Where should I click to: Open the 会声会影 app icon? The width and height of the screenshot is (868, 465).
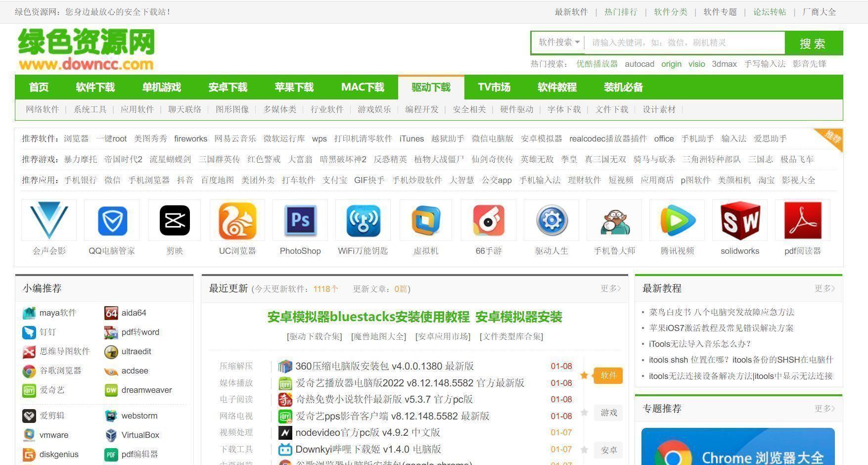[x=49, y=220]
